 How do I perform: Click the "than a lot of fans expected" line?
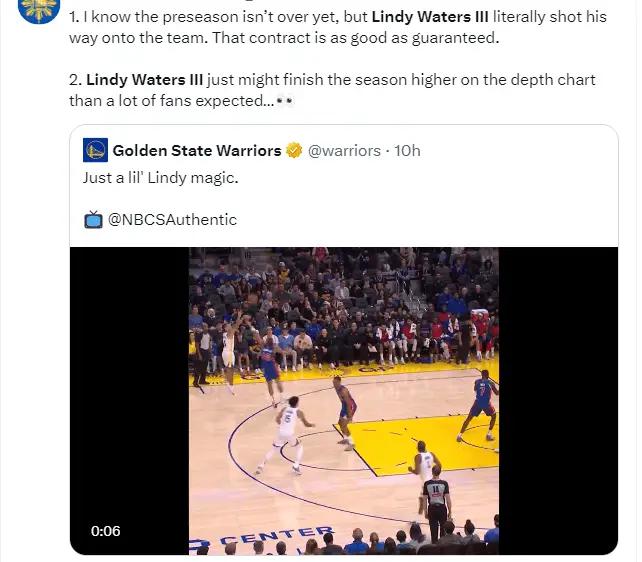pos(172,100)
